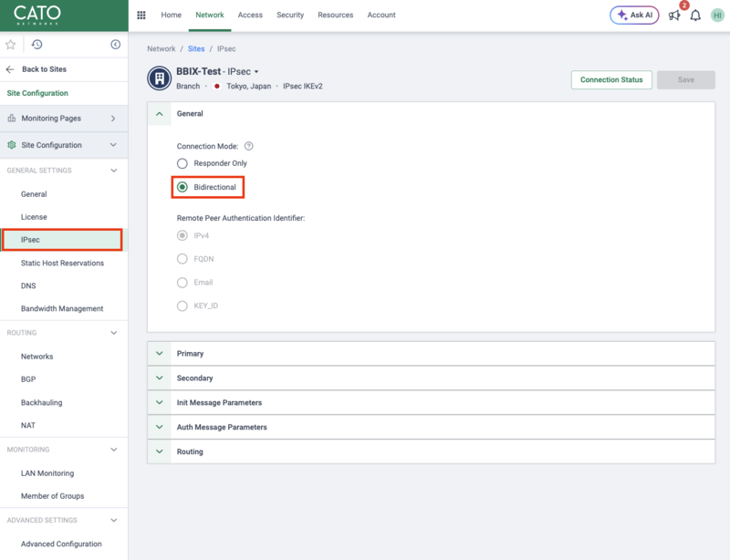This screenshot has height=560, width=730.
Task: Collapse GENERAL SETTINGS group
Action: (113, 171)
